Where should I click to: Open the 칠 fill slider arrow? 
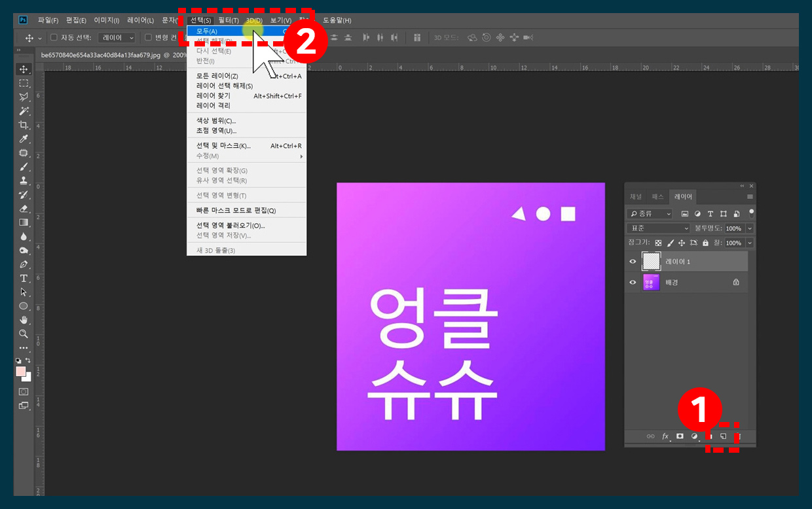(x=750, y=243)
